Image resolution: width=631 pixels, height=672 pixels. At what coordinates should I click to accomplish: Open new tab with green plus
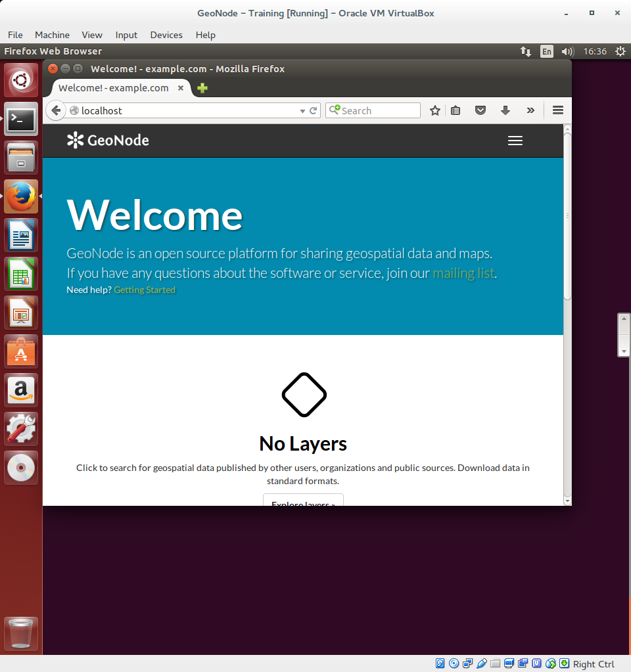click(202, 88)
